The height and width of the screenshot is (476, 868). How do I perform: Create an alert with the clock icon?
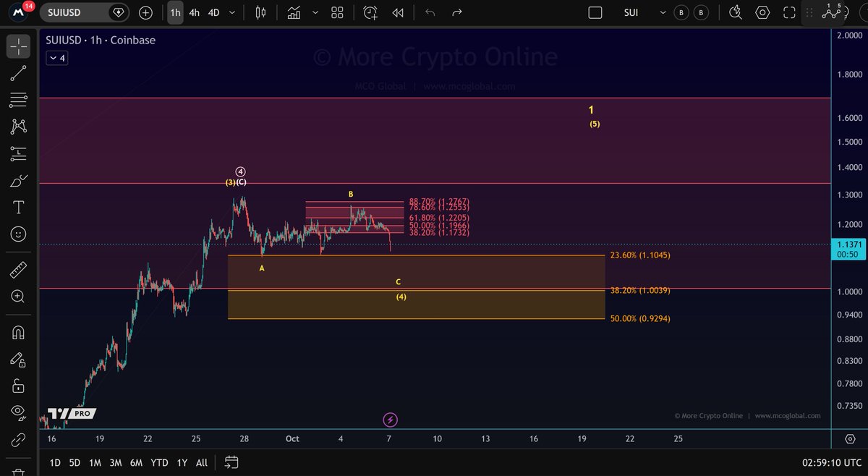370,12
